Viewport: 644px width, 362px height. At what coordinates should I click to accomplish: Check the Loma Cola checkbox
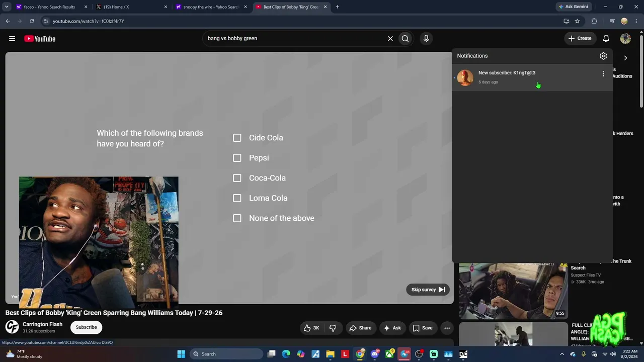[x=237, y=198]
